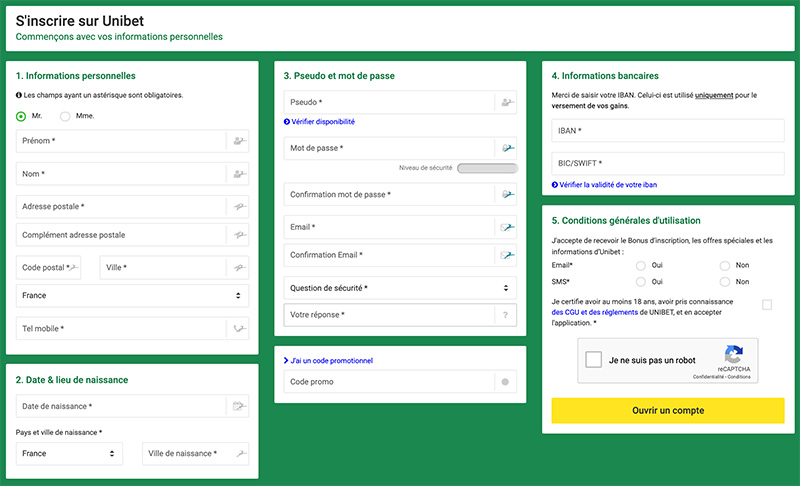Click the reCAPTCHA logo
The image size is (800, 486).
pyautogui.click(x=734, y=353)
